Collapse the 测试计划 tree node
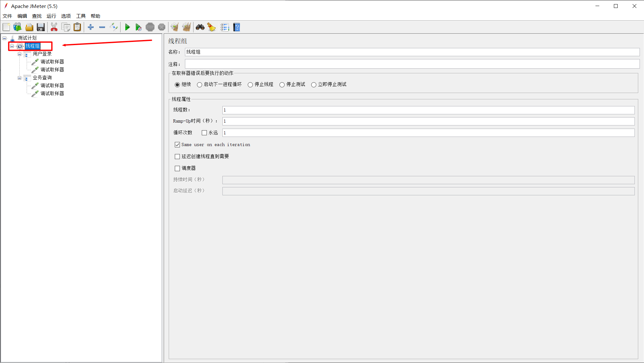The image size is (644, 363). pyautogui.click(x=4, y=38)
